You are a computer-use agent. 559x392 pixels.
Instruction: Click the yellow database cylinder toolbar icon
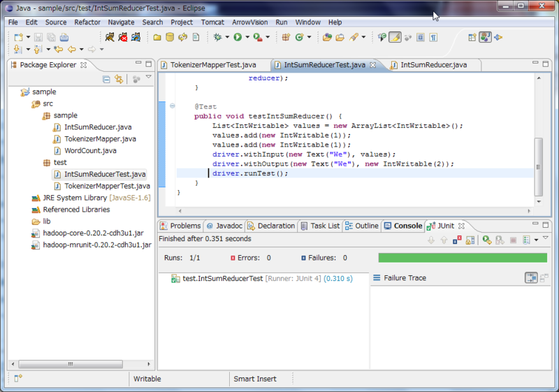[170, 37]
